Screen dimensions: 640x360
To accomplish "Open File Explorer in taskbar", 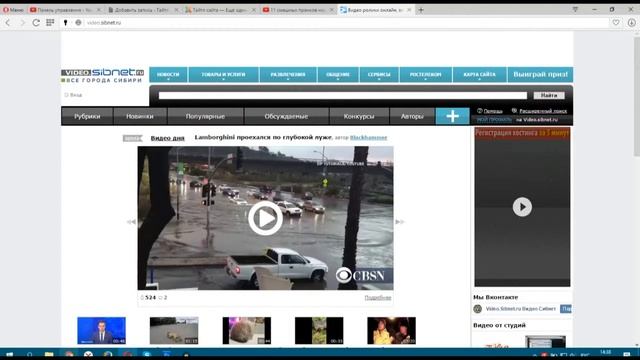I will click(49, 354).
